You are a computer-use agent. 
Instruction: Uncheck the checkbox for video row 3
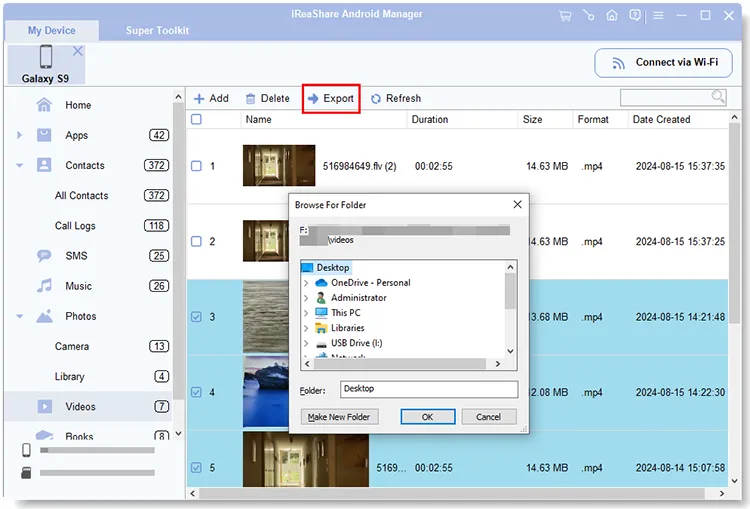point(196,317)
